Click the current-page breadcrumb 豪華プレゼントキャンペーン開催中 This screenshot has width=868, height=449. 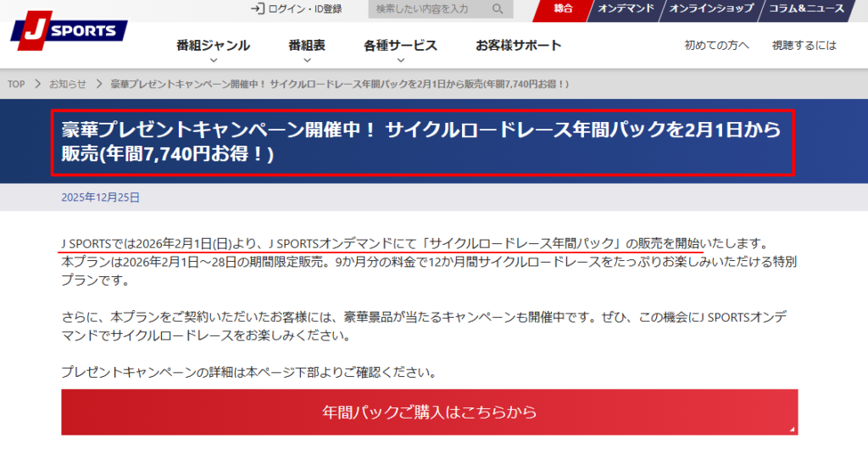point(339,84)
